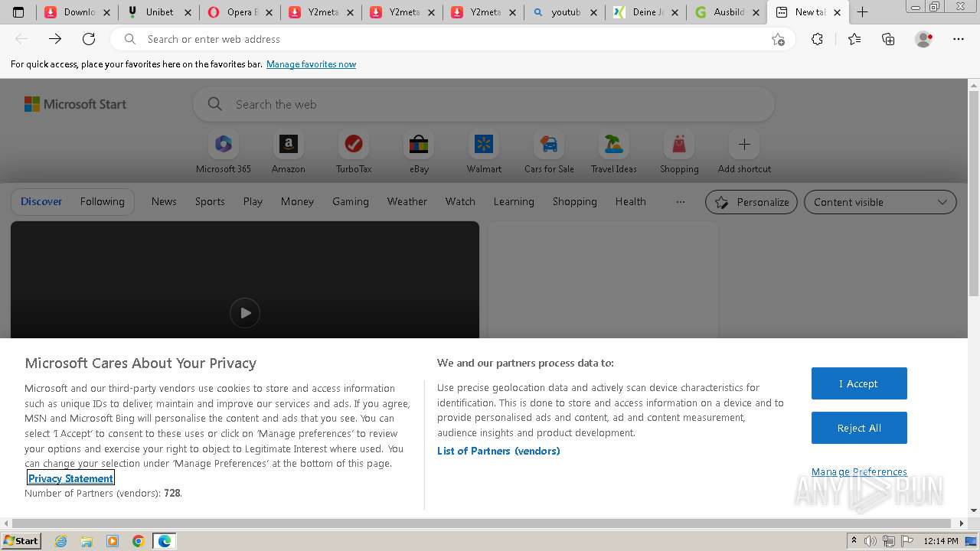Open the Learning category
Image resolution: width=980 pixels, height=551 pixels.
click(x=514, y=201)
